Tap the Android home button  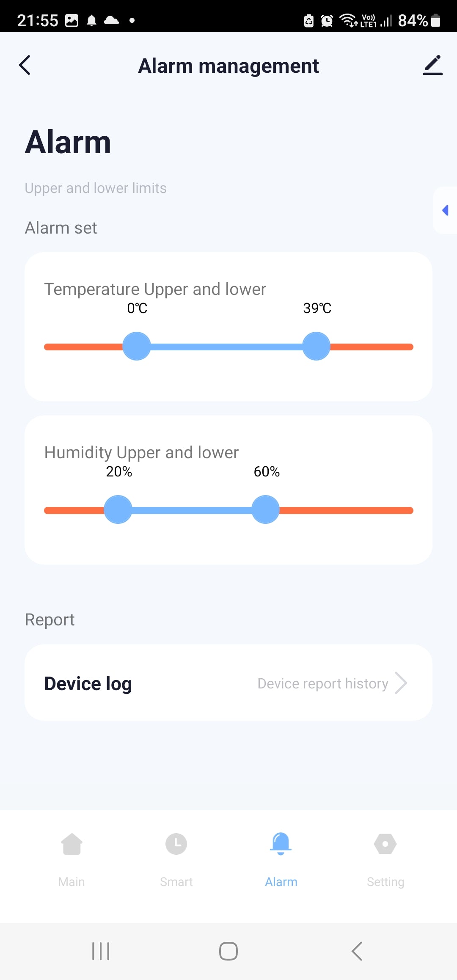(228, 951)
